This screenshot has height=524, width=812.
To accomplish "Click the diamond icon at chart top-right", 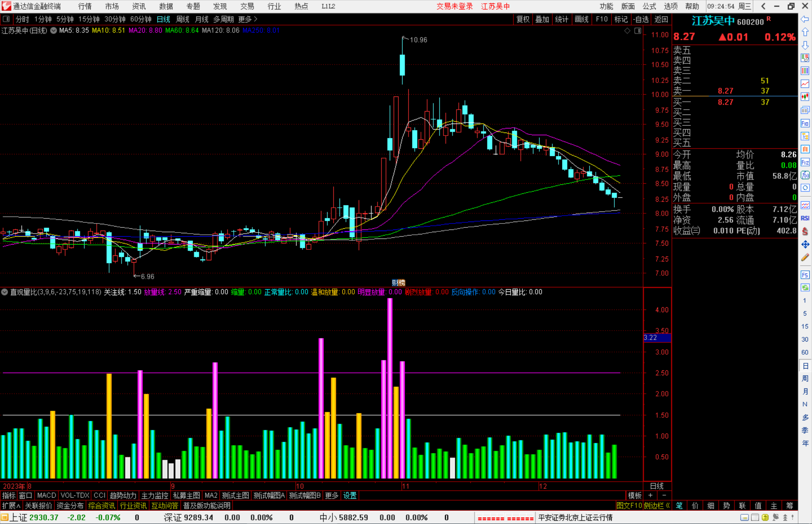I will click(x=627, y=31).
